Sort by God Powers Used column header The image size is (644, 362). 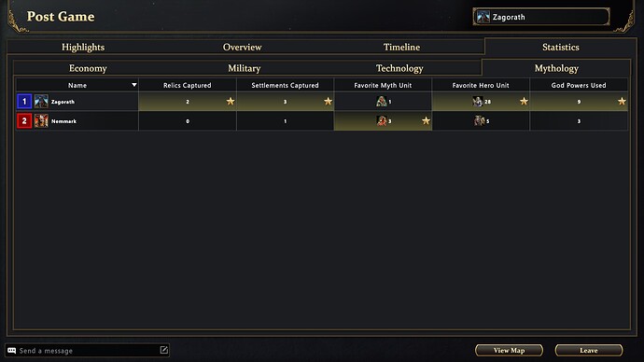pyautogui.click(x=579, y=86)
